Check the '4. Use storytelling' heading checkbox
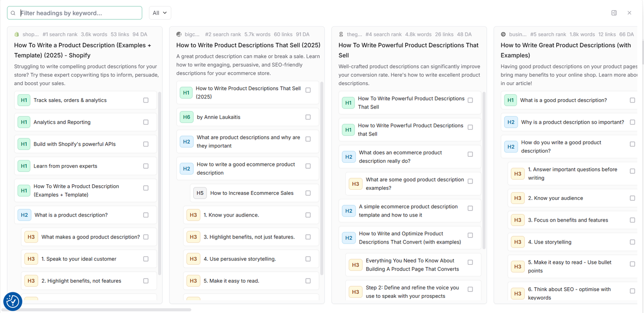Screen dimensions: 644x313 (x=632, y=241)
